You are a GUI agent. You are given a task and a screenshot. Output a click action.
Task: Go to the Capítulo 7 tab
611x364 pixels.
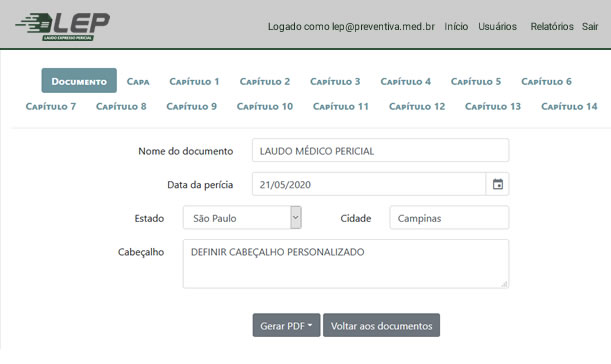pyautogui.click(x=51, y=106)
